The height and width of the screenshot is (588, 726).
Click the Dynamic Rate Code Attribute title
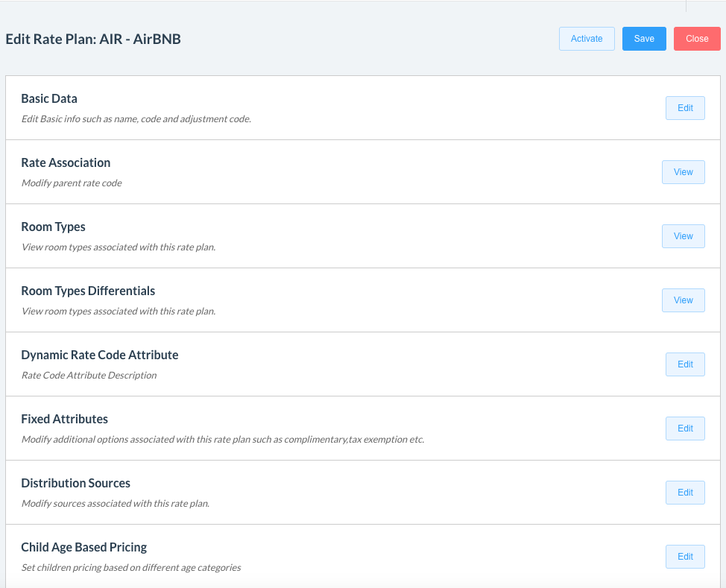pos(100,355)
